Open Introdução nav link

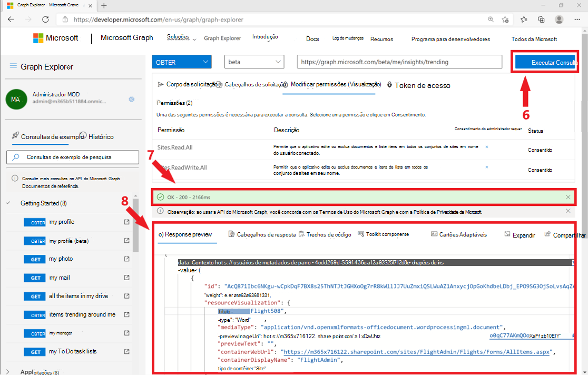pos(265,37)
